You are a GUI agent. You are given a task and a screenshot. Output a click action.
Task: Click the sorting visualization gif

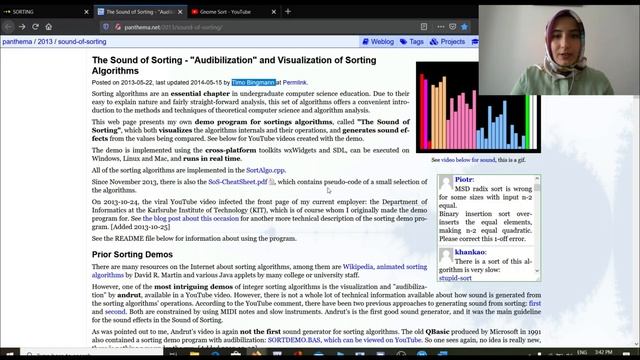click(478, 107)
